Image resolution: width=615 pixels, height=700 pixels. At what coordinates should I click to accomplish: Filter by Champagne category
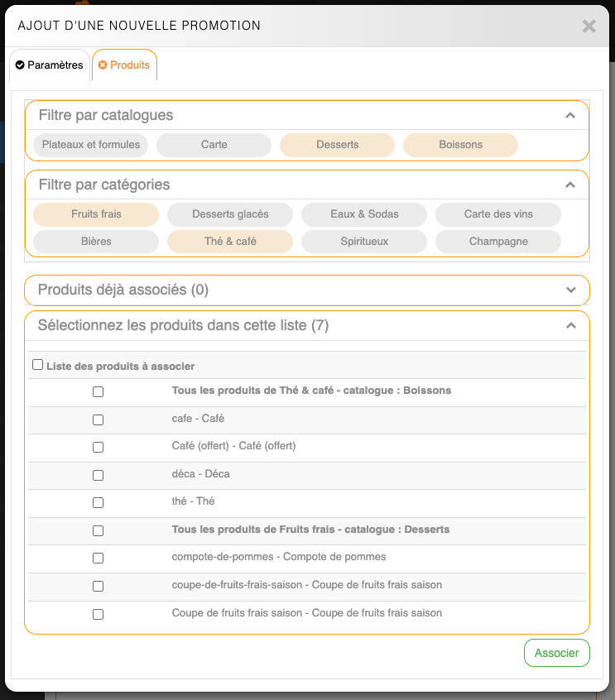[497, 242]
